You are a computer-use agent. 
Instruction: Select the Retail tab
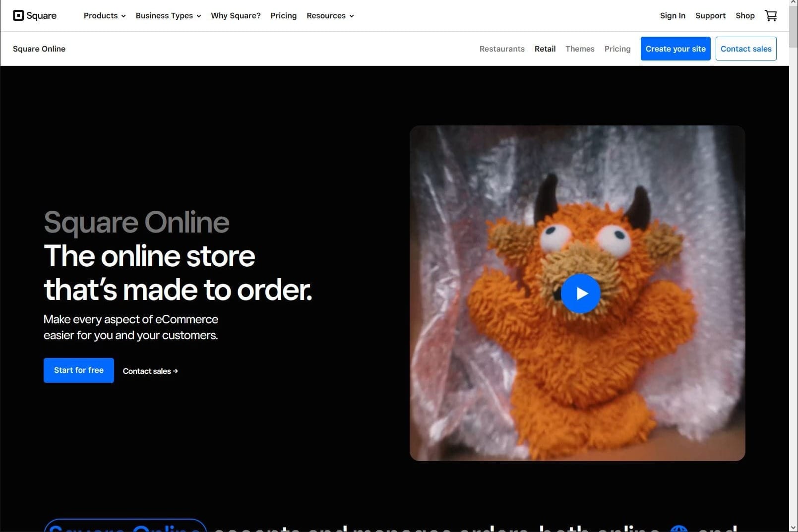click(x=545, y=49)
